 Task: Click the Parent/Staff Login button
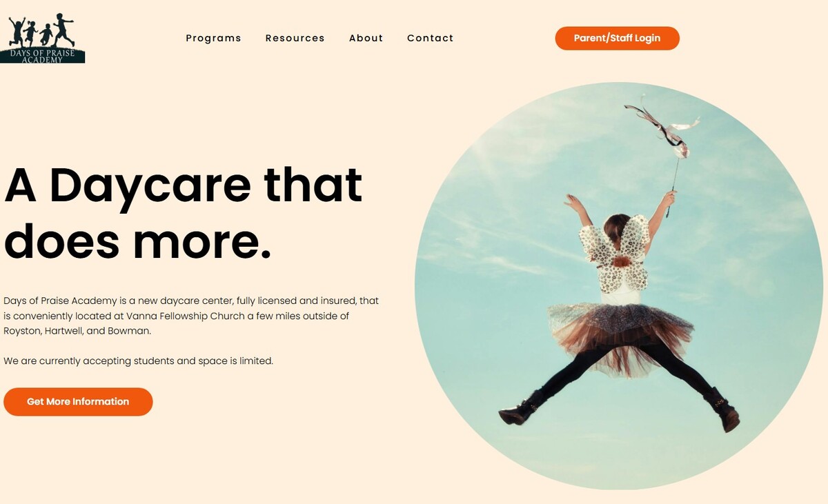tap(617, 39)
